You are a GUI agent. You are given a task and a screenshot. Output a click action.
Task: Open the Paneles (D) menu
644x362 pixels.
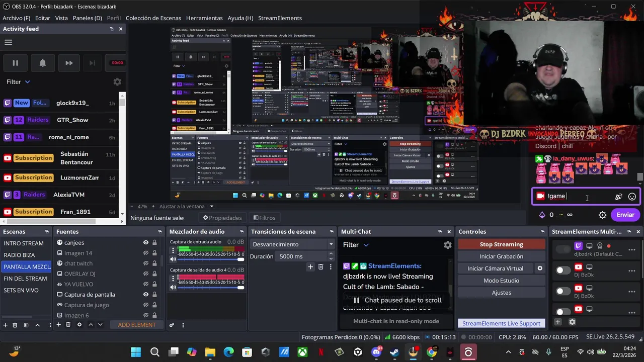click(87, 18)
